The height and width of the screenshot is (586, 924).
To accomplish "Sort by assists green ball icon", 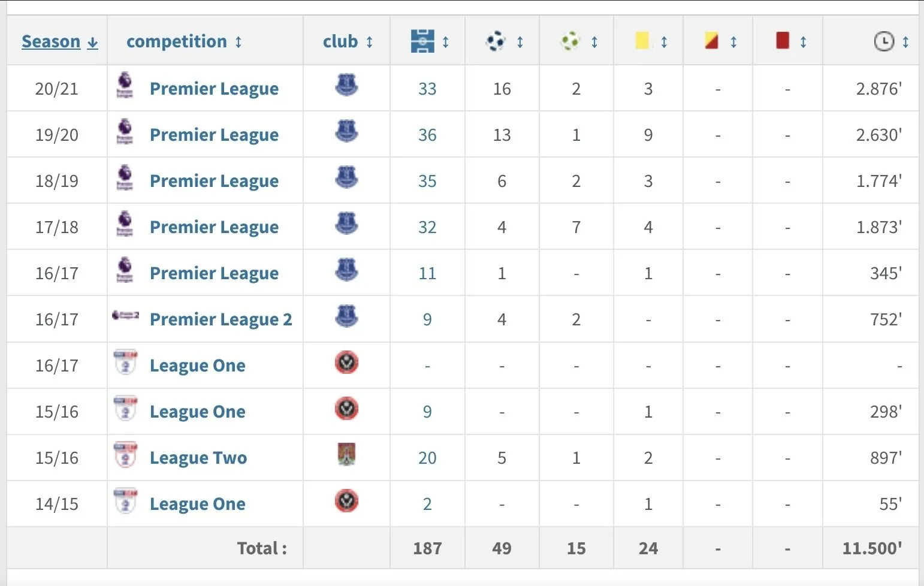I will coord(570,41).
